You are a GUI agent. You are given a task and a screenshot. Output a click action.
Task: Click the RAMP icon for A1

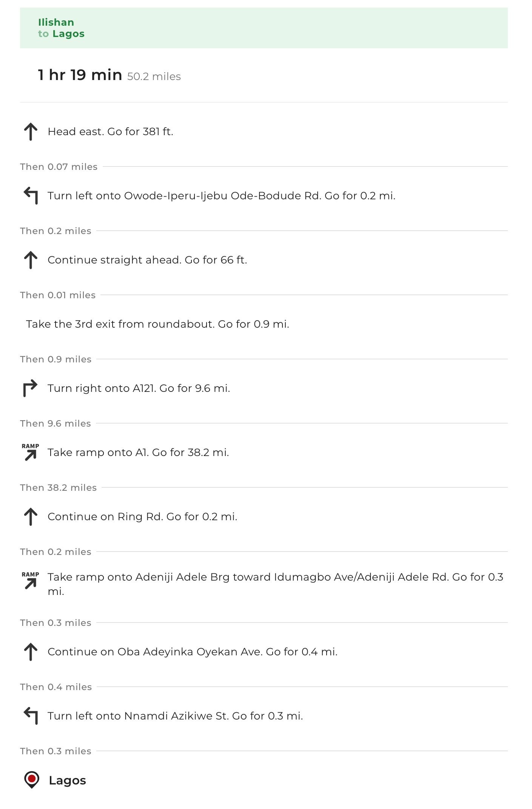tap(31, 452)
